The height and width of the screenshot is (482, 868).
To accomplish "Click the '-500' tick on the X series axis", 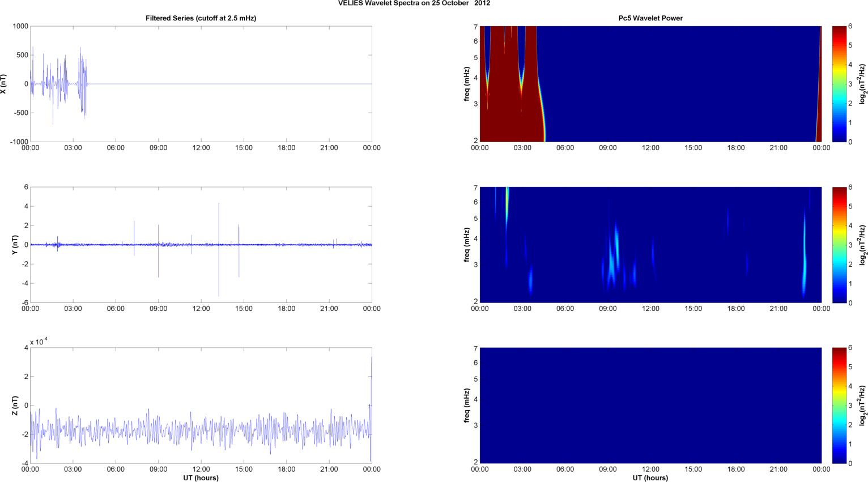I will pos(20,113).
